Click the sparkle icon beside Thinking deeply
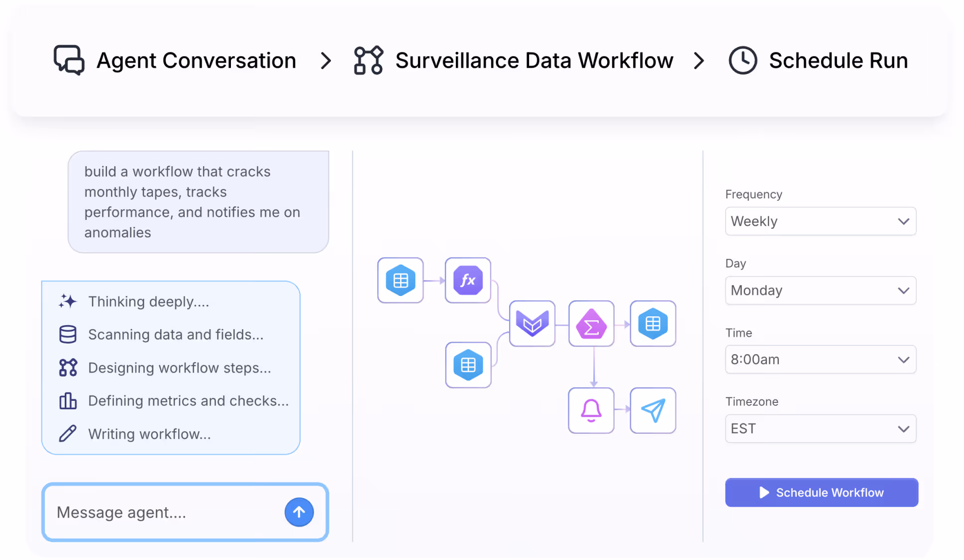 68,301
